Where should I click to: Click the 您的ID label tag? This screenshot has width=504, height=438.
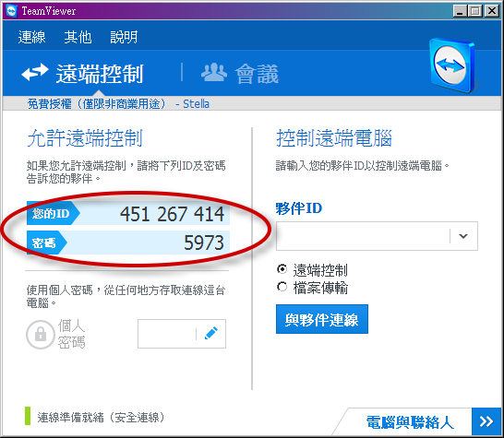(x=53, y=213)
